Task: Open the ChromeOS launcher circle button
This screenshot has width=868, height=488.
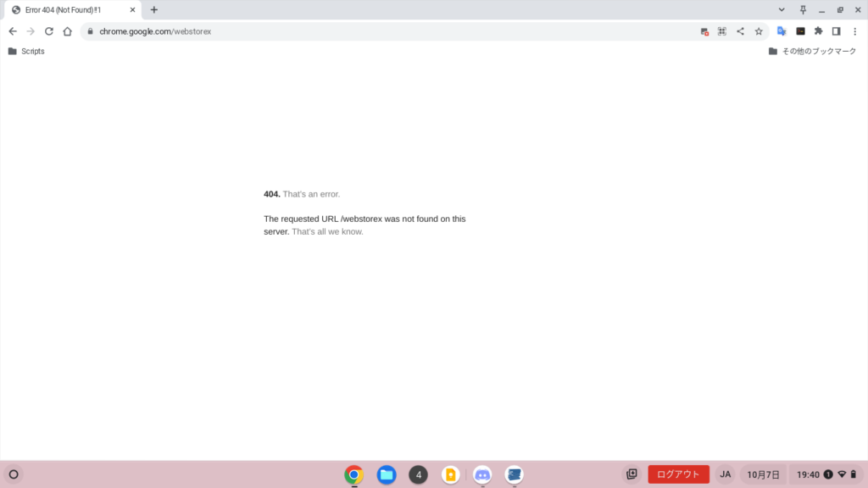Action: click(13, 474)
